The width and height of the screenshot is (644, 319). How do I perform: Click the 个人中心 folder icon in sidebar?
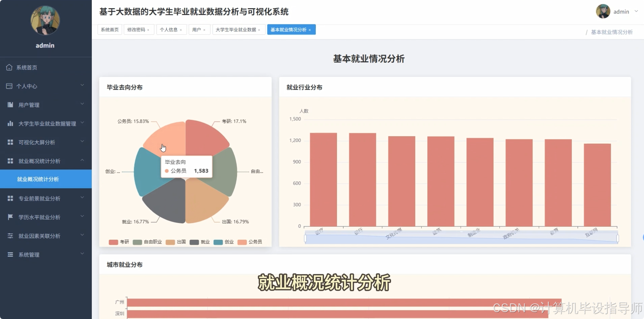(9, 86)
